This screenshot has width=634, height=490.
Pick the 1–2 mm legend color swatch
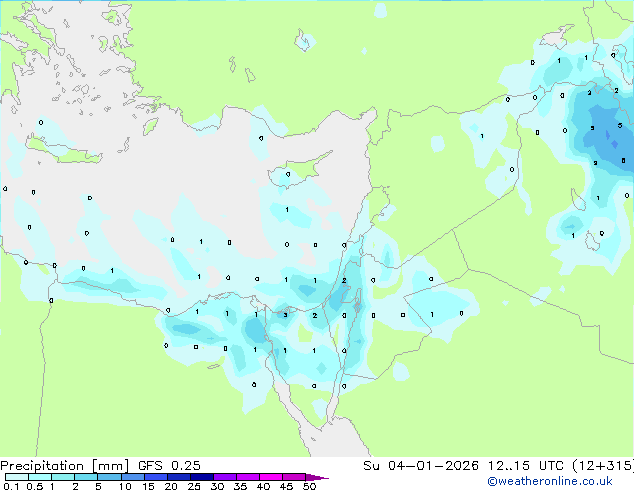63,477
